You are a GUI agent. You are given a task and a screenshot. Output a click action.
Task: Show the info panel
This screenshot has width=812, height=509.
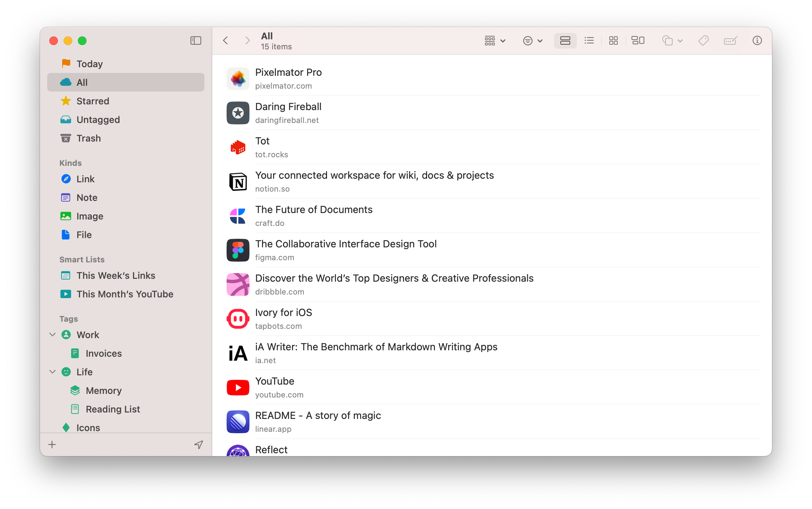(757, 40)
